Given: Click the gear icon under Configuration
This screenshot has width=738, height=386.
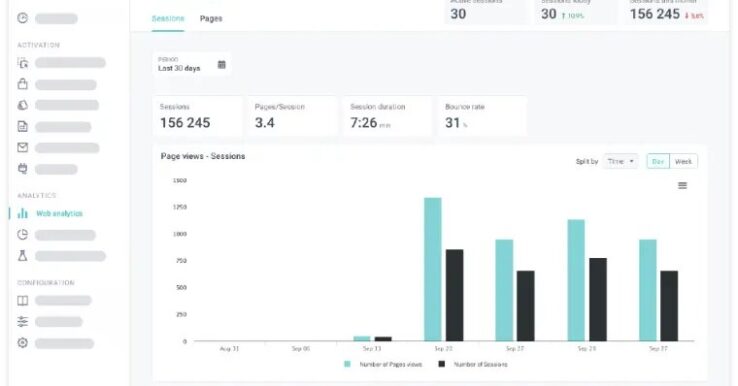Looking at the screenshot, I should (x=23, y=343).
